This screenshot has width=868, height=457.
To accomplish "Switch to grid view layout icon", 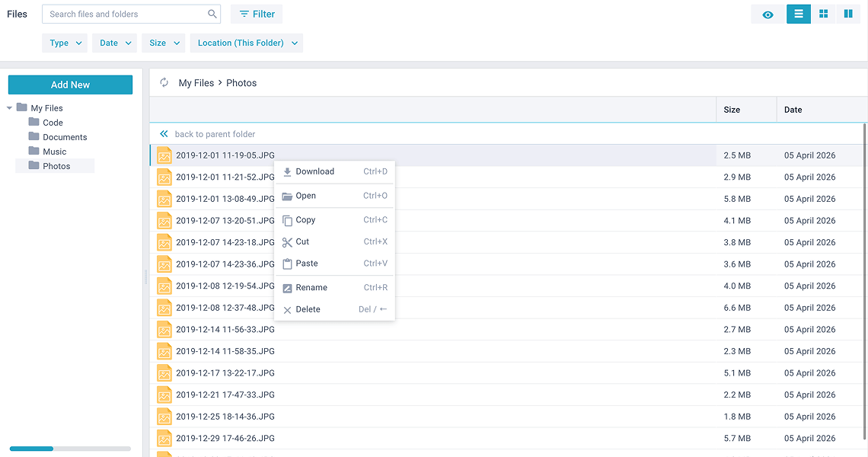I will pyautogui.click(x=823, y=14).
